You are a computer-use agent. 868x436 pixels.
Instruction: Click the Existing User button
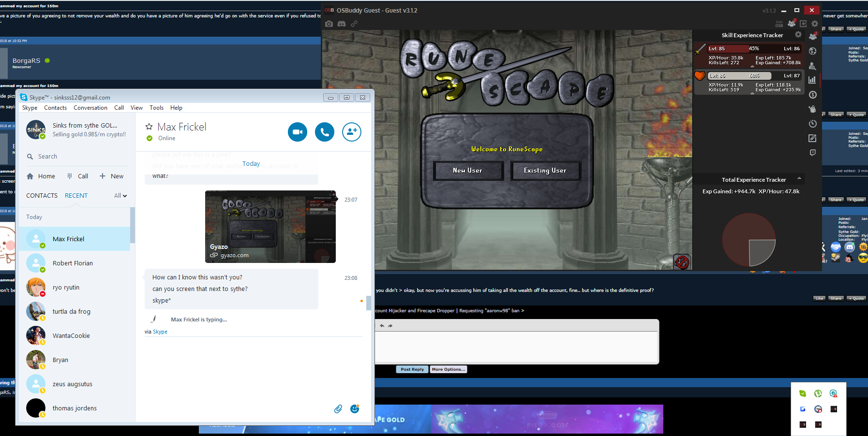545,171
